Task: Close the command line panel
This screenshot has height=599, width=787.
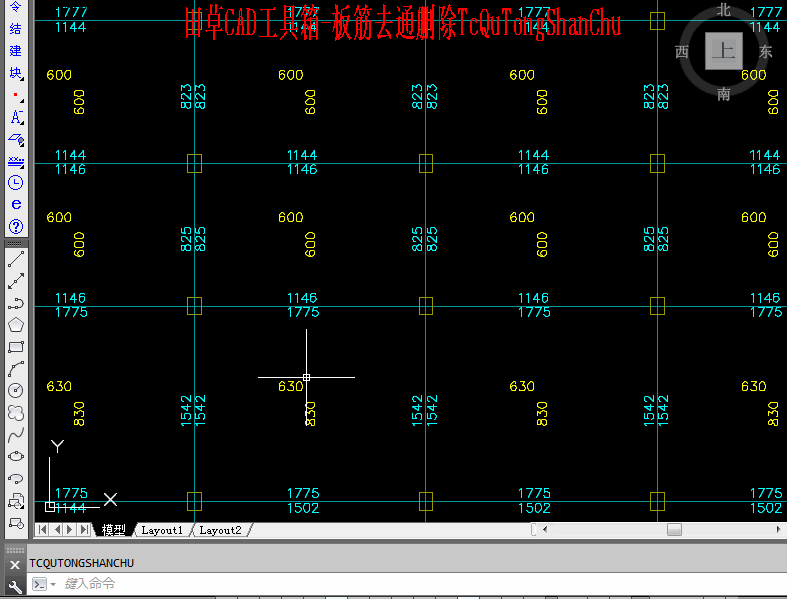Action: (x=15, y=565)
